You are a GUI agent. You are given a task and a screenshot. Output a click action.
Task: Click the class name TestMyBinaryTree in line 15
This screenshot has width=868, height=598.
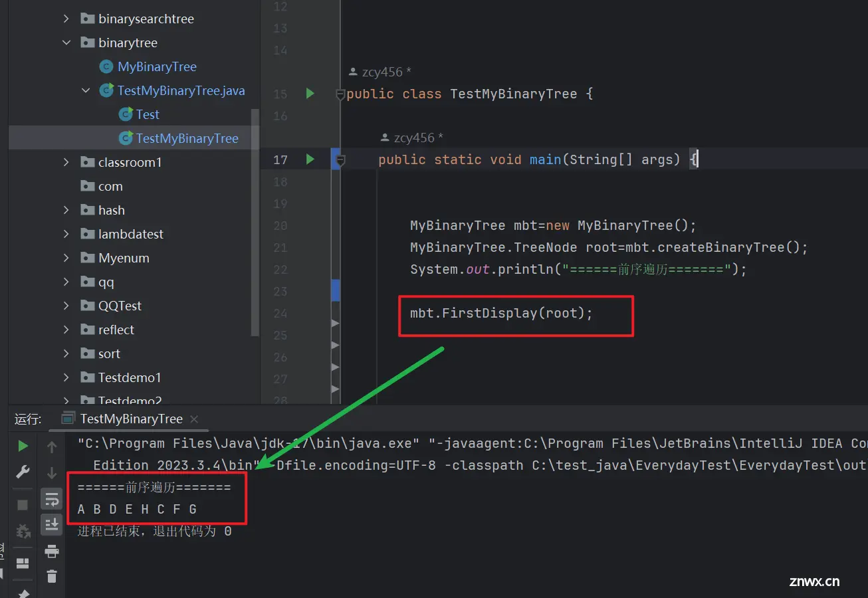tap(514, 94)
